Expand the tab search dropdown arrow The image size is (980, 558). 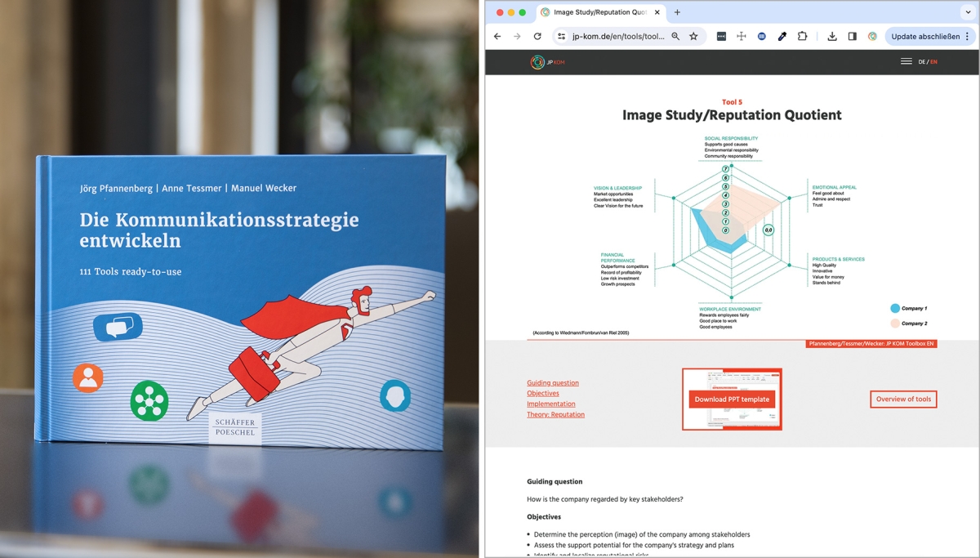click(x=968, y=12)
